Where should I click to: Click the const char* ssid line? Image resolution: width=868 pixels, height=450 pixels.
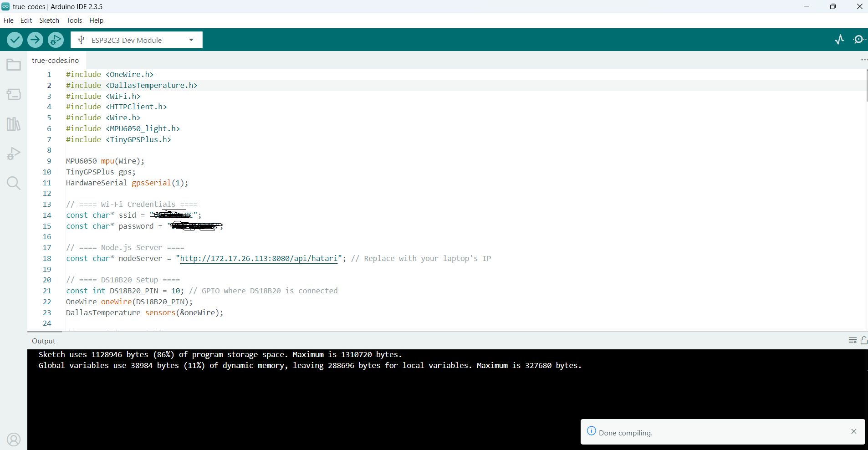(133, 215)
